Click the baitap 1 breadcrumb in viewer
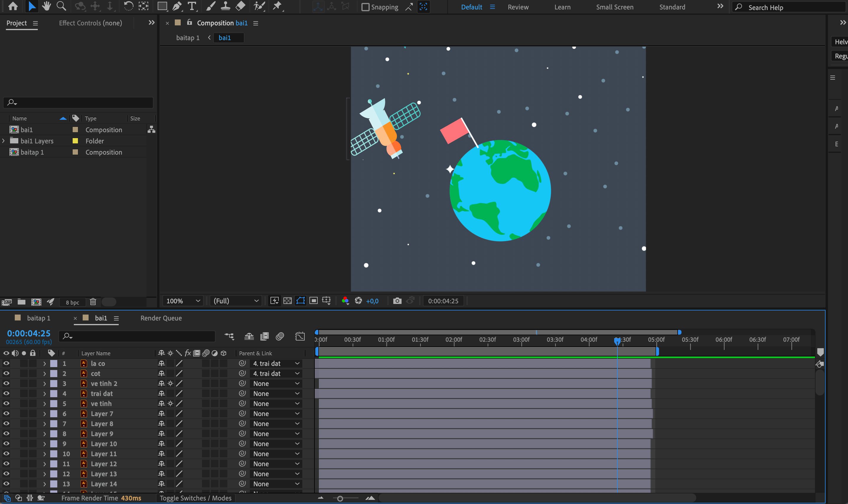 188,38
